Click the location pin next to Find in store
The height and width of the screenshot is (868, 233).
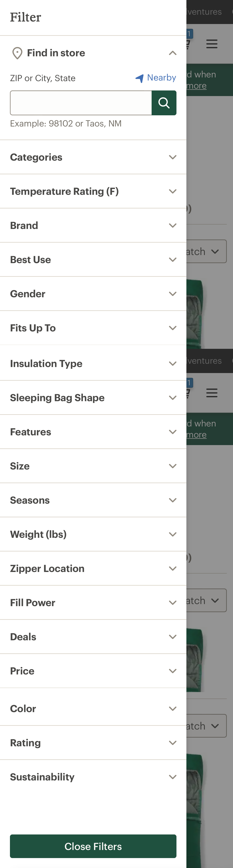point(17,53)
